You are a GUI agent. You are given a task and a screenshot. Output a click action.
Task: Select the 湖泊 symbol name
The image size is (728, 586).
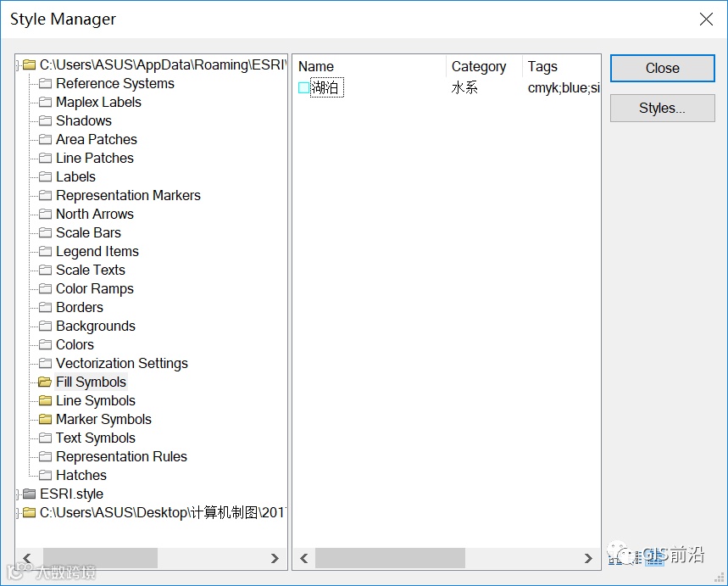pos(327,87)
